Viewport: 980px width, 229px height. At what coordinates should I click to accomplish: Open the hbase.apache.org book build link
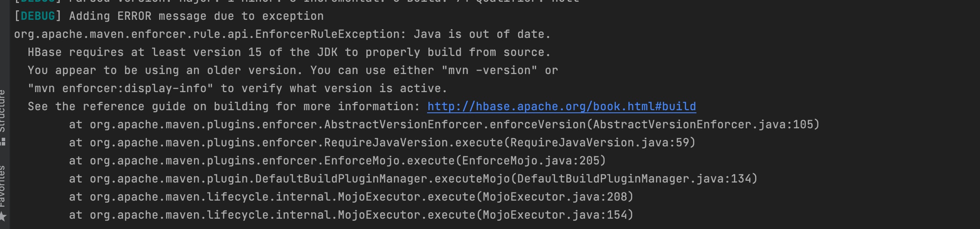(562, 106)
